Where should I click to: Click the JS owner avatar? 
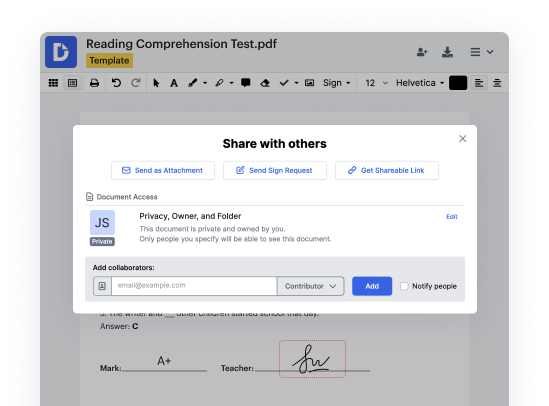pos(102,223)
